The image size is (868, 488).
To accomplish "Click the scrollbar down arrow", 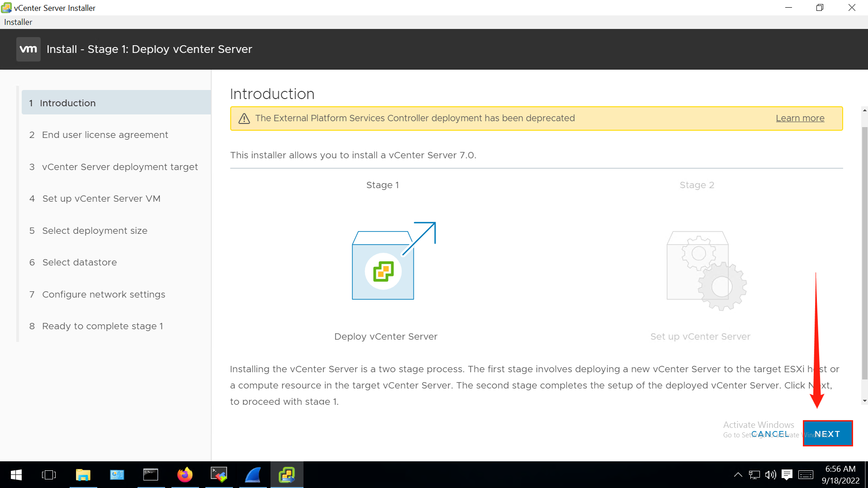I will pyautogui.click(x=864, y=401).
